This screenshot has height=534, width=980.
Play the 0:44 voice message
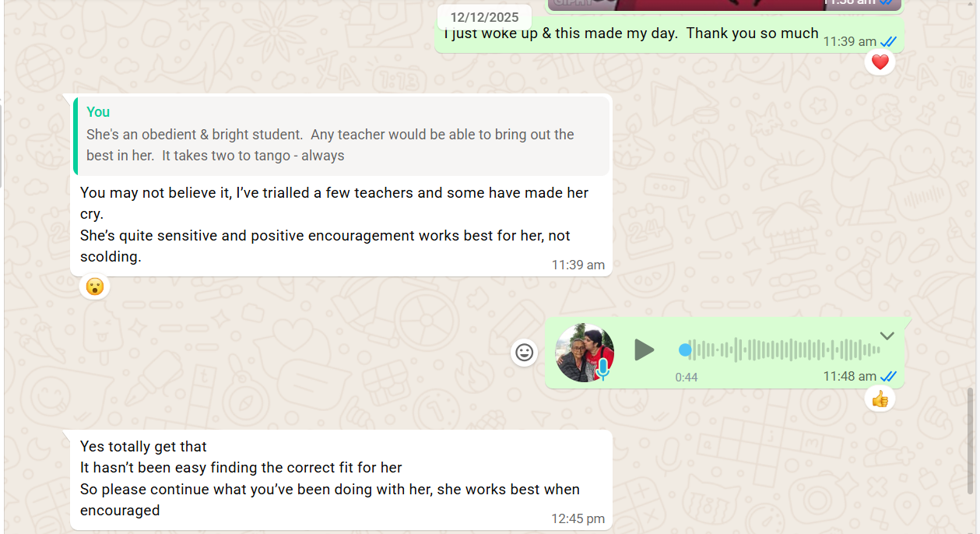pos(644,350)
